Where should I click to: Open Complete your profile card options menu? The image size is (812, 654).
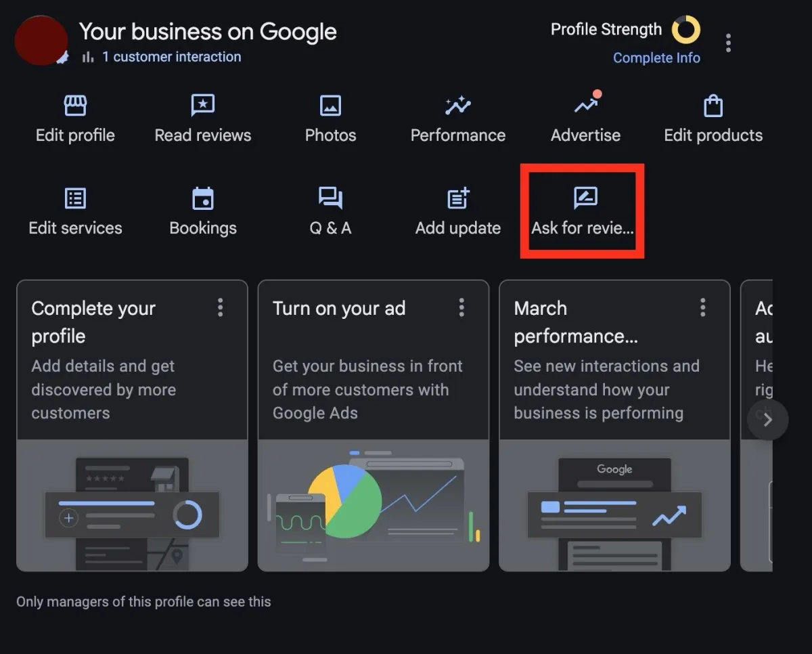pyautogui.click(x=220, y=308)
